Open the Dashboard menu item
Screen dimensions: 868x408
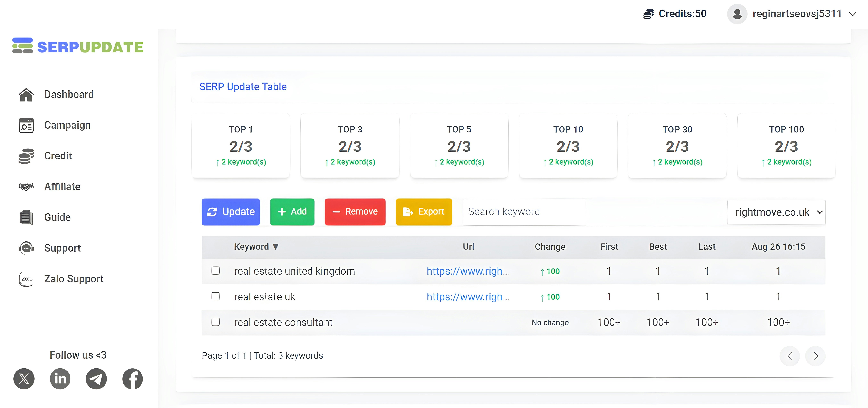click(x=69, y=94)
